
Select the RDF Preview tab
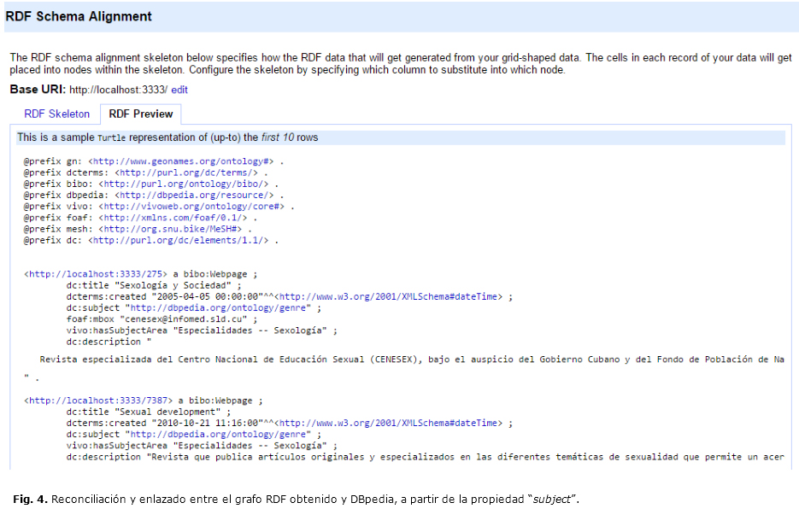click(140, 114)
